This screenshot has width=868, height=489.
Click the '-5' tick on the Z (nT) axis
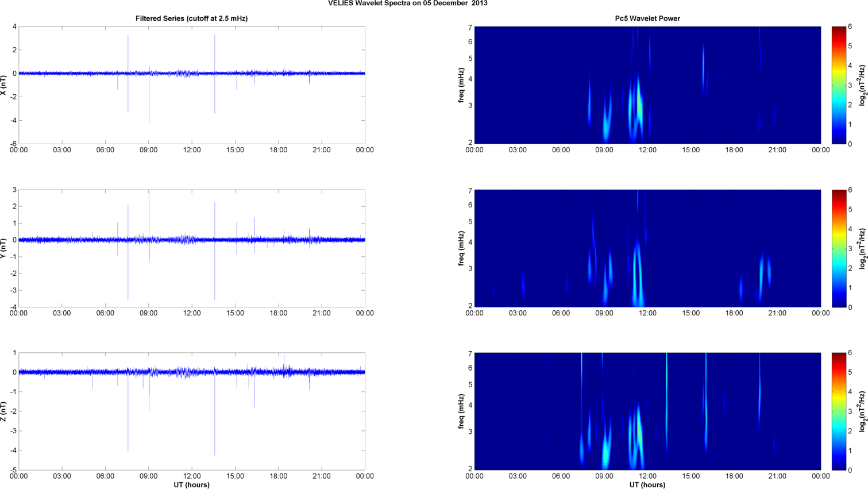tap(13, 470)
